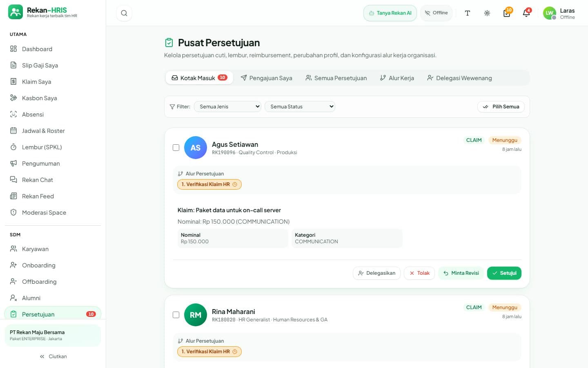Click Delegasikan on Agus Setiawan's claim
The height and width of the screenshot is (368, 588).
[x=376, y=273]
